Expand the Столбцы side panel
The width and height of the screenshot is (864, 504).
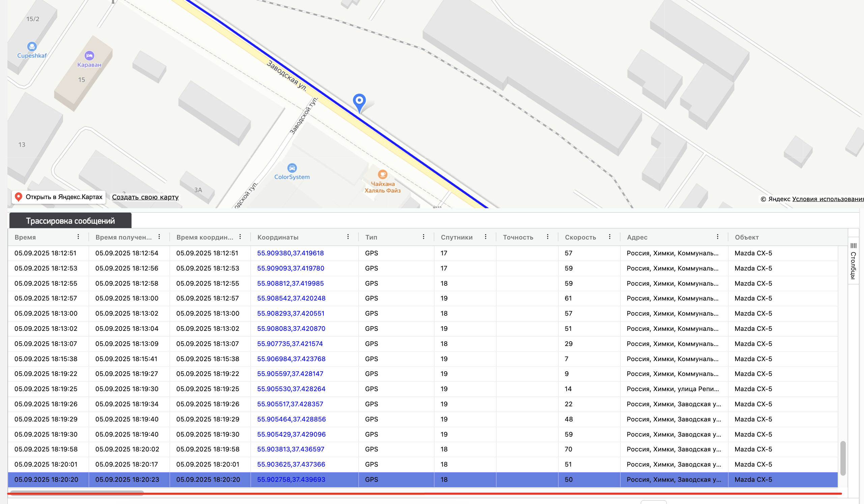click(853, 261)
